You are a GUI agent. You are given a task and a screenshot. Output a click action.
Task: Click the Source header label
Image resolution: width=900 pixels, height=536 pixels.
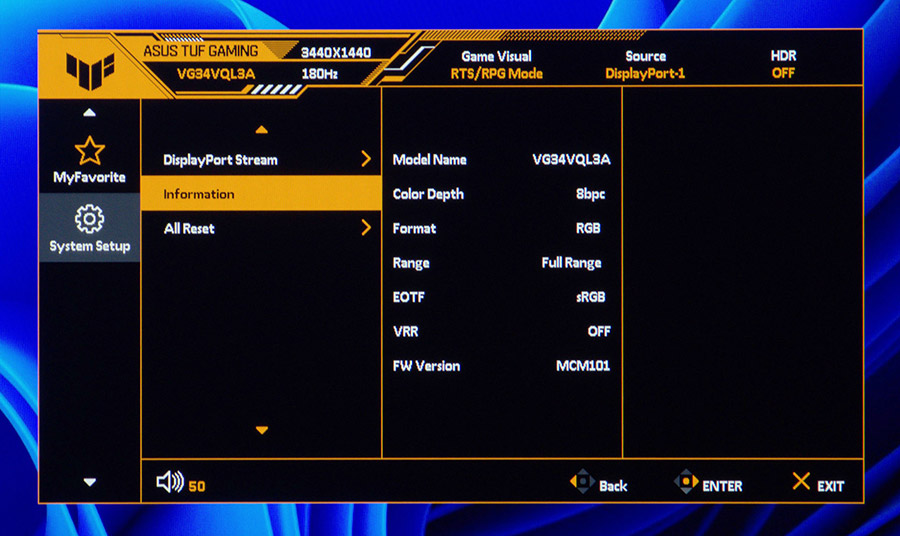(x=645, y=56)
